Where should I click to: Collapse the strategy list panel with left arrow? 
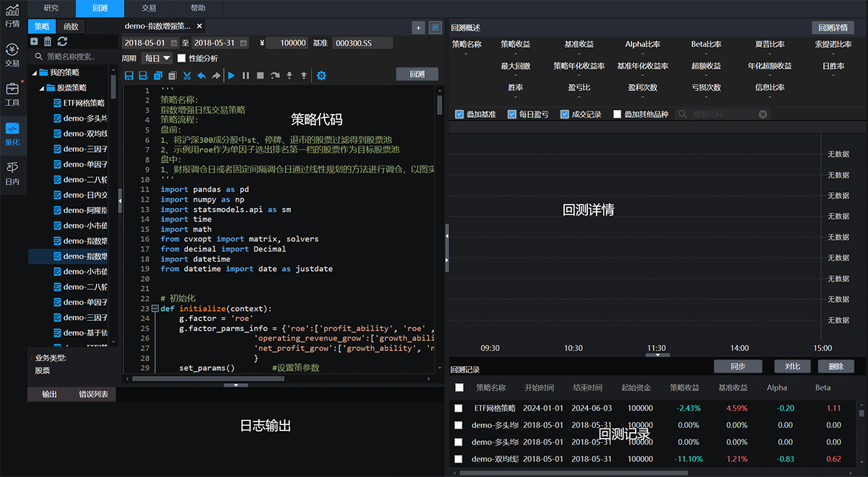coord(120,202)
